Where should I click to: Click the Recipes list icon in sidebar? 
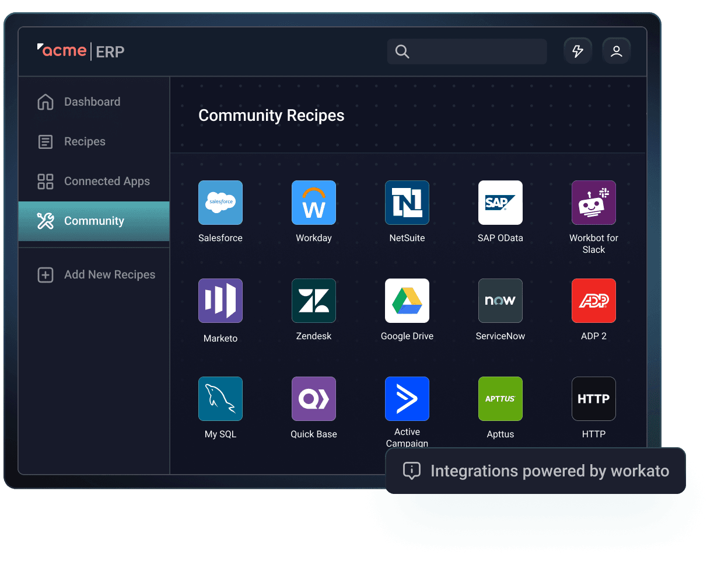coord(45,142)
